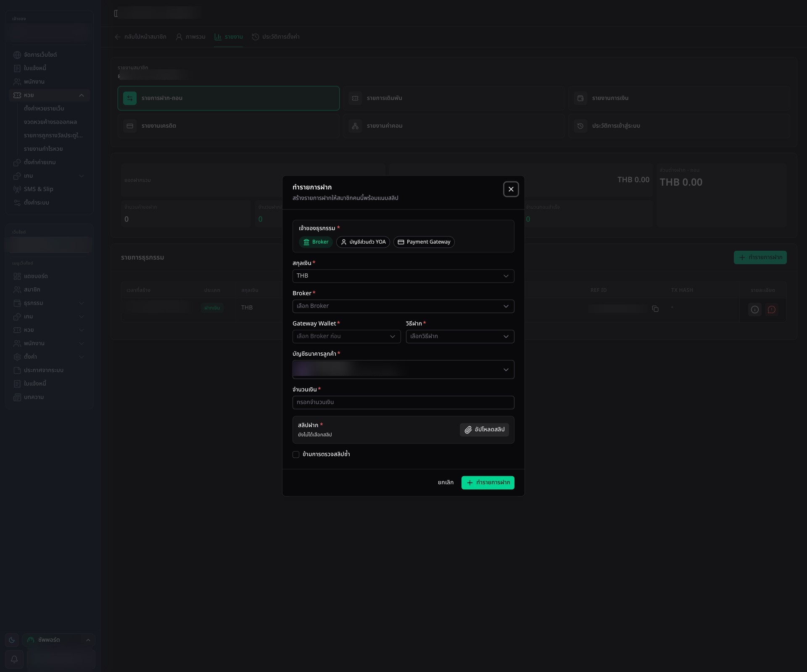Click the lower ใบแจ้งหนี้ icon

[x=17, y=384]
